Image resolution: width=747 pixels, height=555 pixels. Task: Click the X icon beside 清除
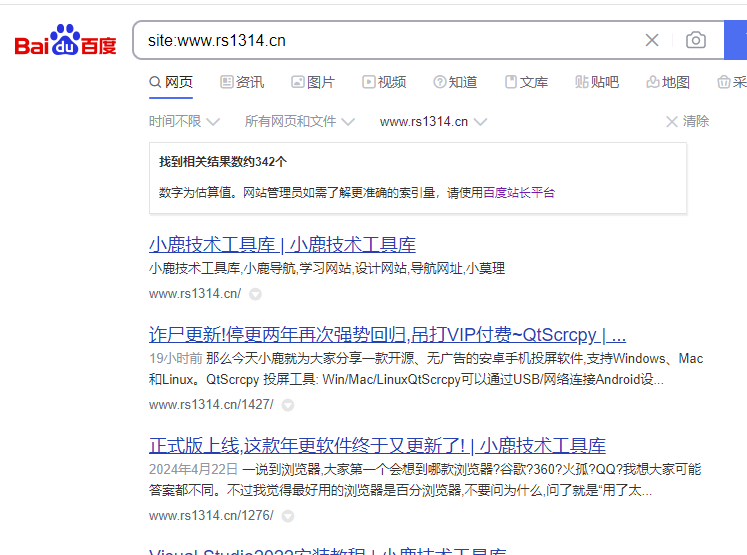coord(672,122)
